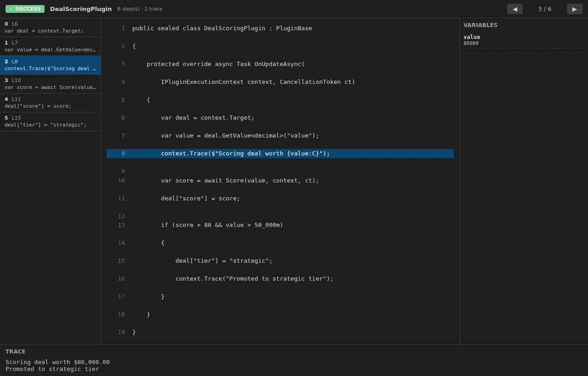
Task: Click line number 9 in gutter
Action: click(123, 171)
